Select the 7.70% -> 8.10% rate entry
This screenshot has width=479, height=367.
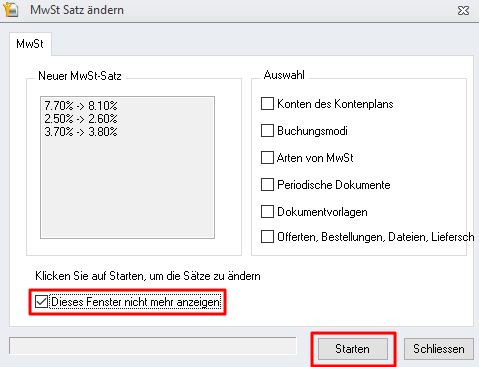pos(81,106)
